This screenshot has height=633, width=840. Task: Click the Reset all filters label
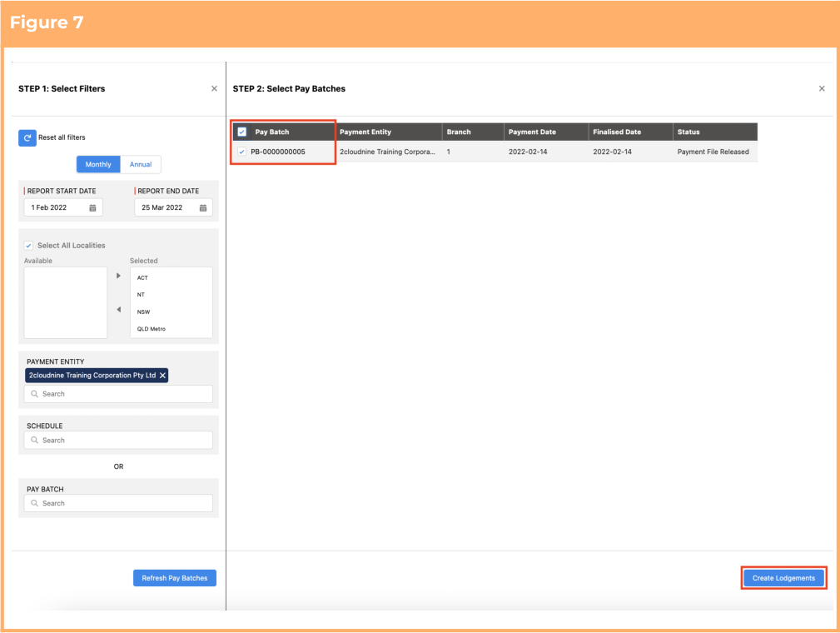click(x=62, y=137)
